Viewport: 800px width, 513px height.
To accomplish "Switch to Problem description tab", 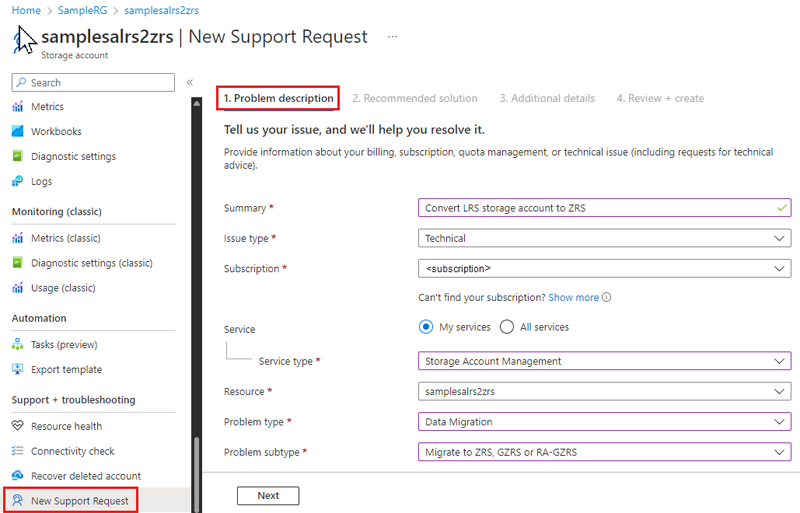I will point(278,98).
